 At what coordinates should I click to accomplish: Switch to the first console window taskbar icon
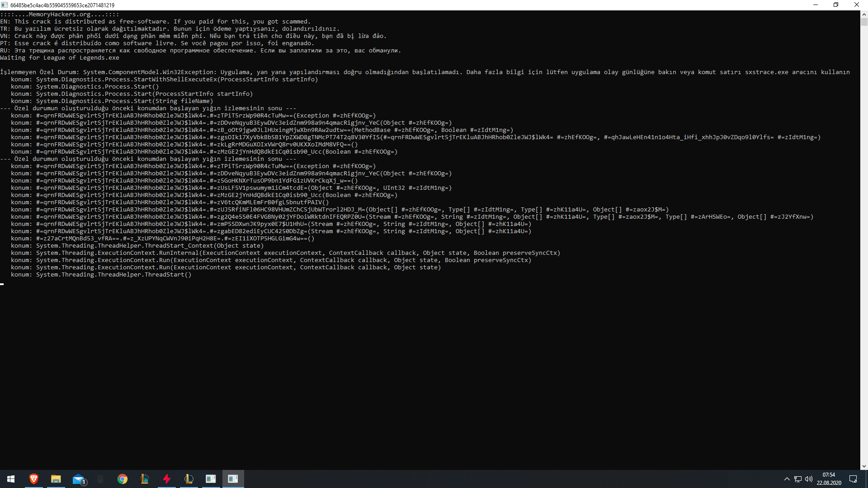pyautogui.click(x=211, y=479)
